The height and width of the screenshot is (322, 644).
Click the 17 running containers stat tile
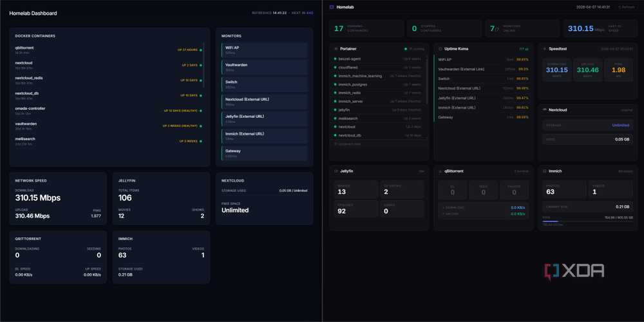click(366, 28)
